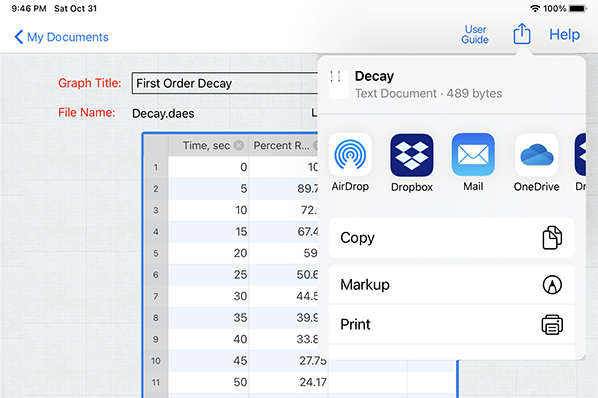Select row number 1 header
The height and width of the screenshot is (398, 598).
(x=156, y=167)
